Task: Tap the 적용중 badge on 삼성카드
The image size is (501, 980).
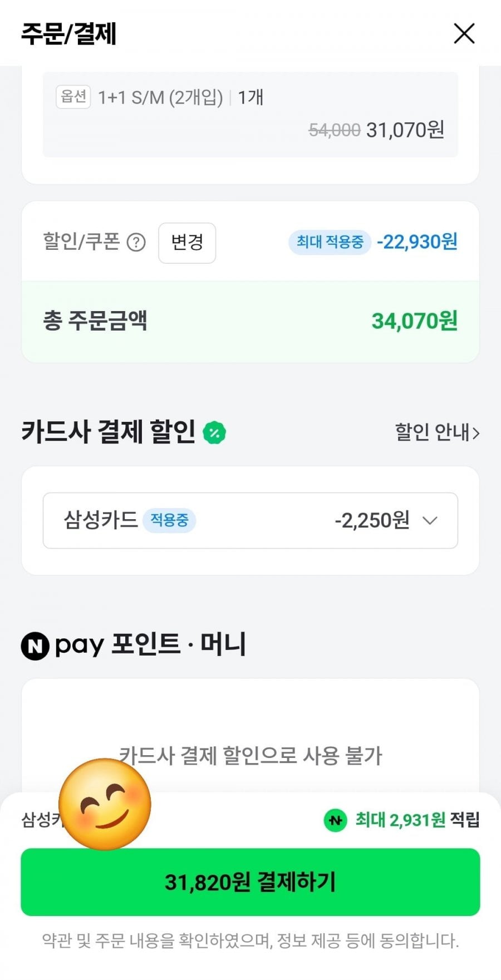Action: point(169,520)
